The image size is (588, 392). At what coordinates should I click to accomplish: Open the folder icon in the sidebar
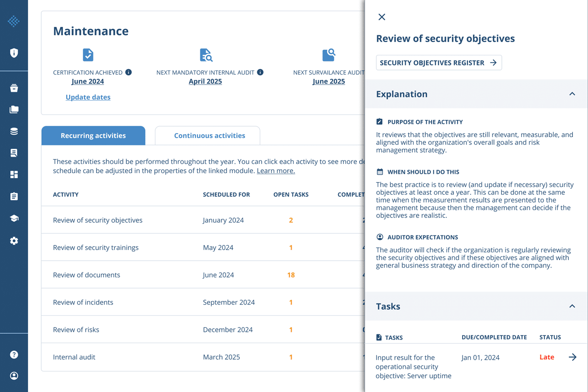[x=14, y=110]
